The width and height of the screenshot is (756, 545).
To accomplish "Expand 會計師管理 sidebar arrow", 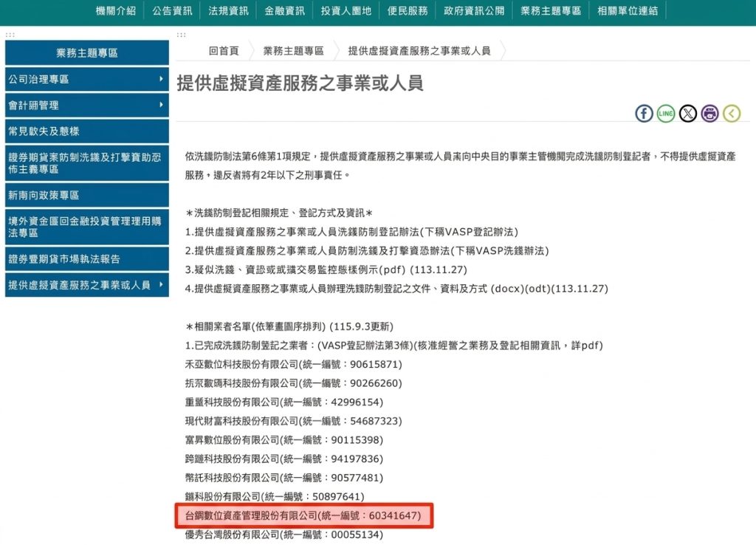I will coord(161,105).
